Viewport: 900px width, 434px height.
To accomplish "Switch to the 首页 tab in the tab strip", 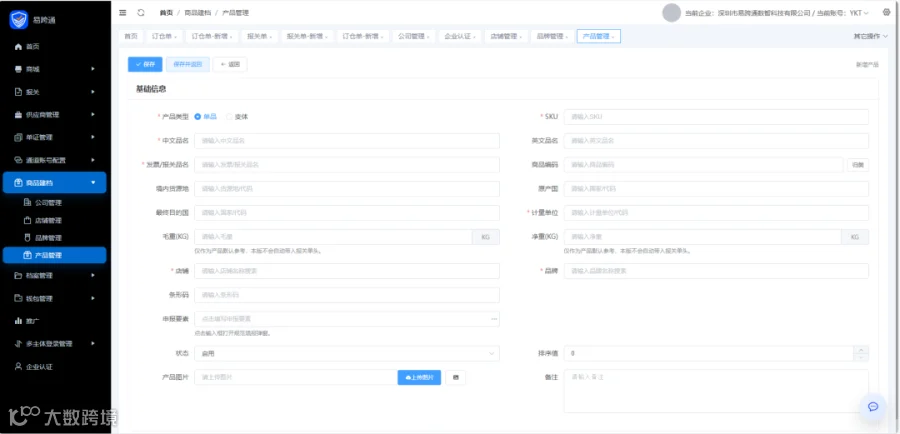I will pos(131,36).
